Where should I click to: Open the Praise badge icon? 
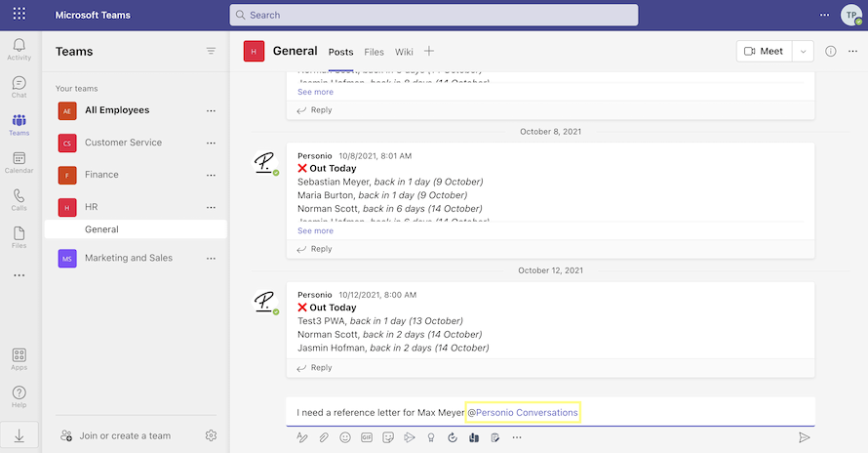[431, 437]
